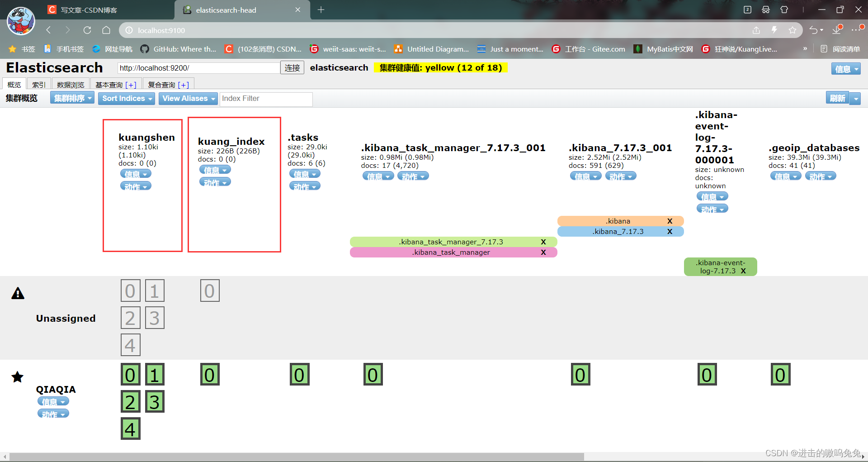This screenshot has height=462, width=868.
Task: Select unassigned shard 0 of kuang_index
Action: [x=210, y=291]
